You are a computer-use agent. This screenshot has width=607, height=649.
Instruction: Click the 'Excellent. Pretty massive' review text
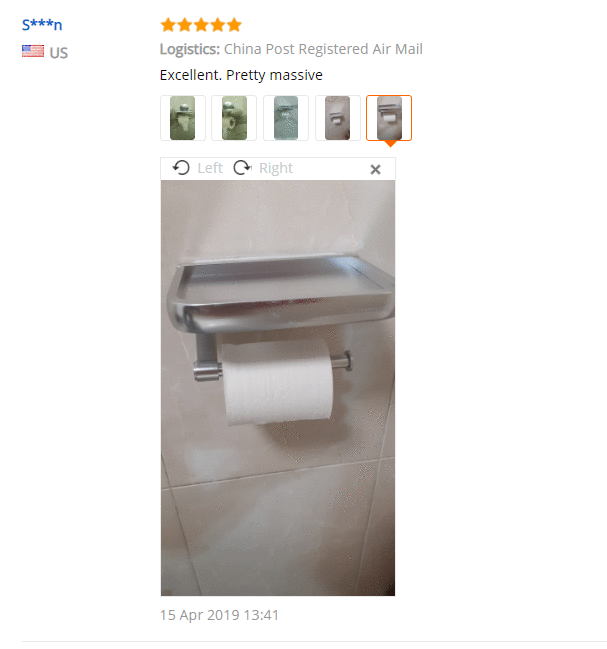point(241,75)
